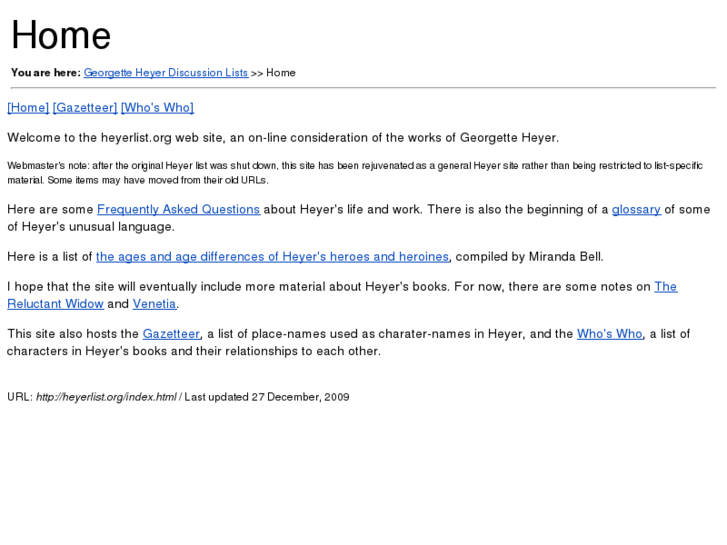Click the breadcrumb 'Home' text after >>
This screenshot has width=727, height=545.
click(281, 73)
